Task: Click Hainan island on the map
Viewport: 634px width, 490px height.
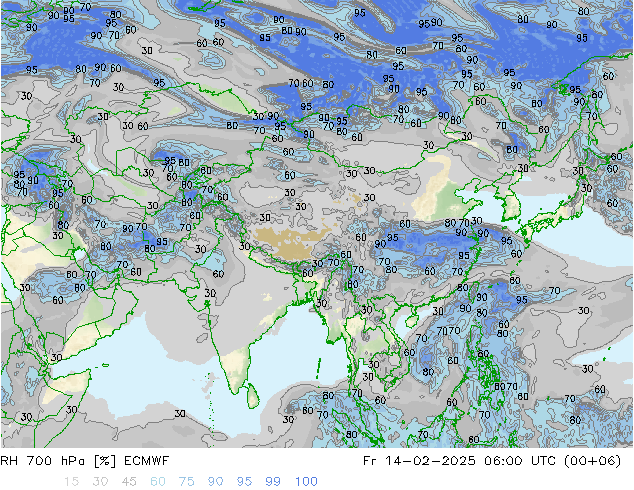Action: coord(412,321)
